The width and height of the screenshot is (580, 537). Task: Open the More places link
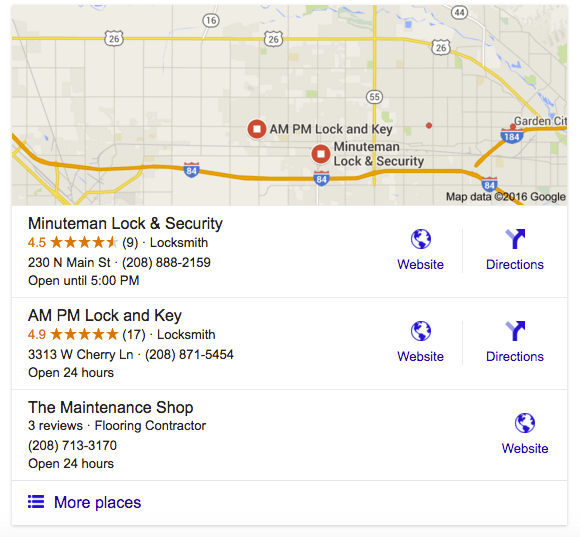[97, 502]
